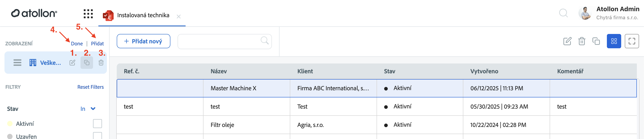
Task: Click the toolbar delete trash icon
Action: [x=582, y=41]
